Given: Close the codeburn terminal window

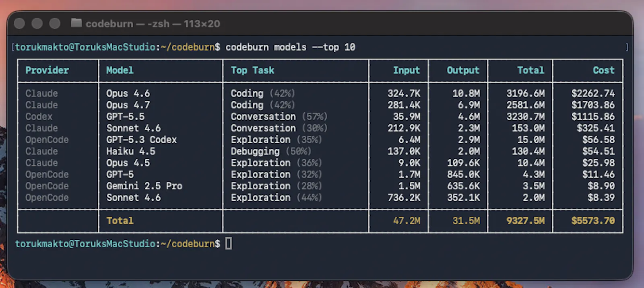Looking at the screenshot, I should point(19,23).
